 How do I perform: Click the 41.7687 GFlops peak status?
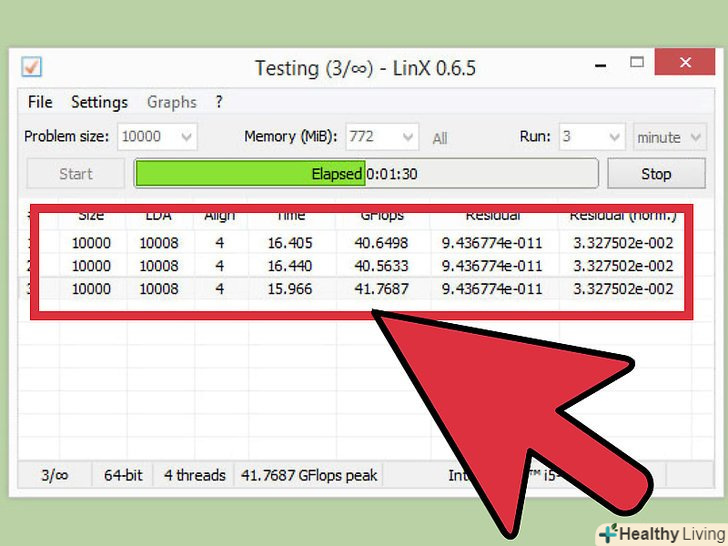309,475
